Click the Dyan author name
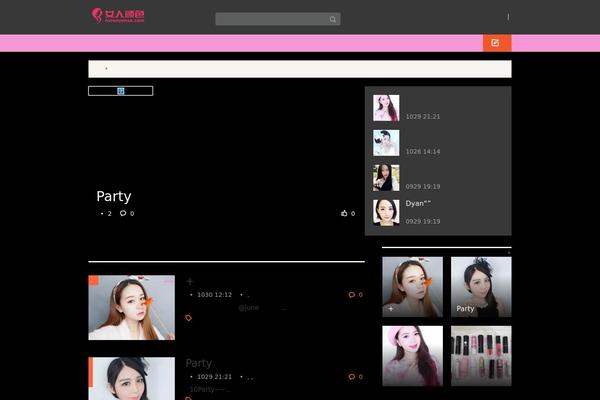600x400 pixels. [418, 203]
